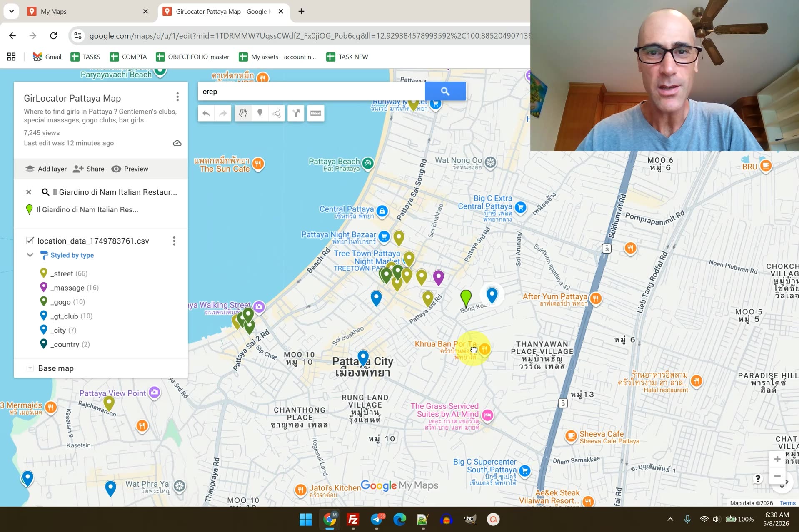Share the map
This screenshot has width=799, height=532.
coord(89,169)
